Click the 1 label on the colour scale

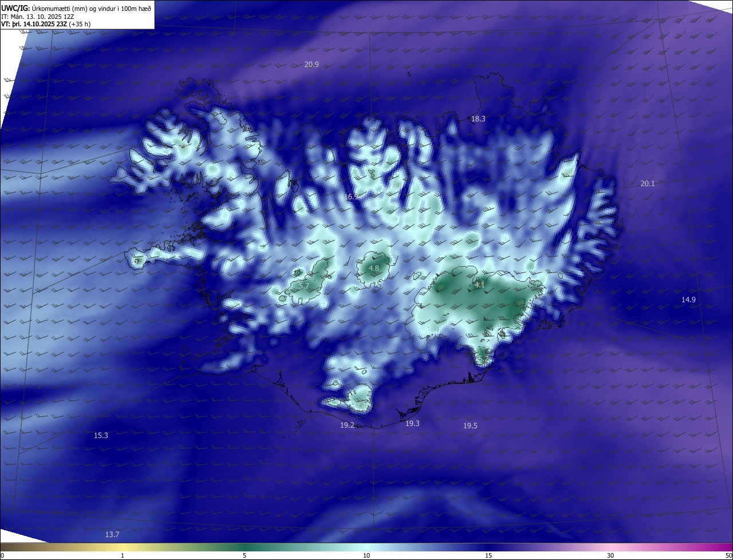pos(123,555)
